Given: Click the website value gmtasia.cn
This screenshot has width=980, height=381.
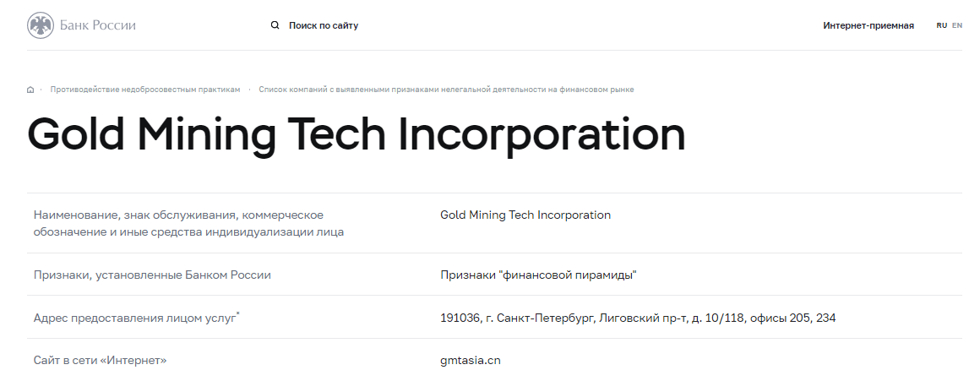Looking at the screenshot, I should (x=470, y=361).
